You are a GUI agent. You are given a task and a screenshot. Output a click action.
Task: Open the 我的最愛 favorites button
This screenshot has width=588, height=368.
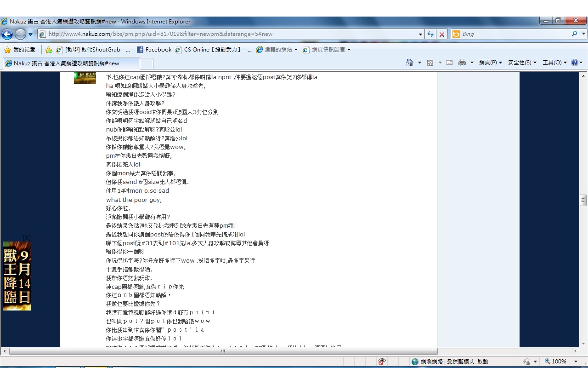[x=20, y=50]
